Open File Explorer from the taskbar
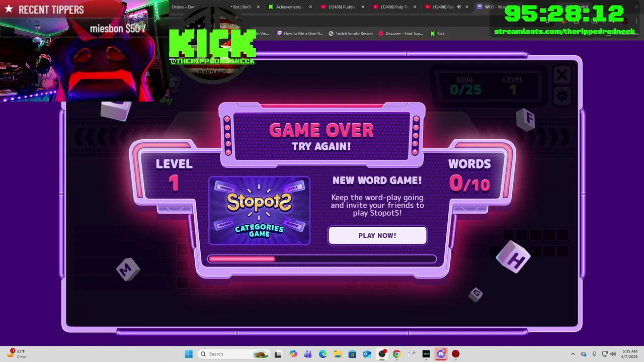The height and width of the screenshot is (362, 644). tap(338, 354)
